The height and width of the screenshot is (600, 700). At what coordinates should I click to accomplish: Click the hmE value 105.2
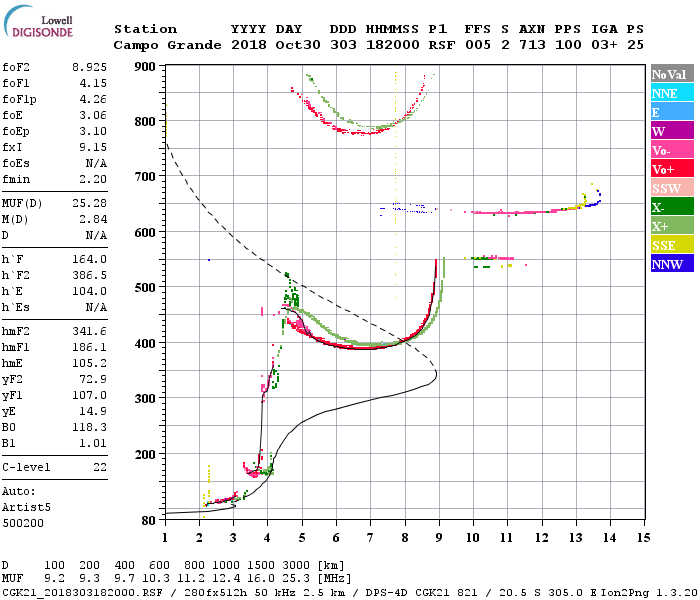click(89, 363)
